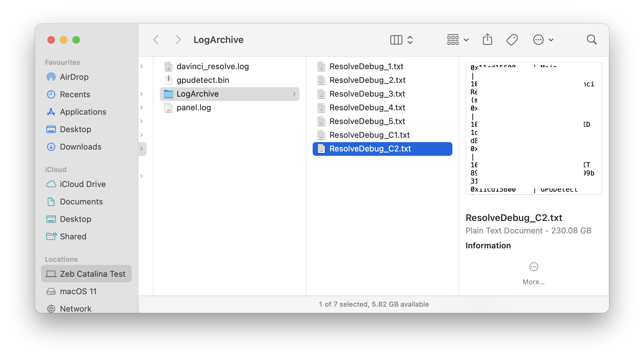Screen dimensions: 644x359
Task: Select ResolveDebug_C1.txt file
Action: tap(370, 135)
